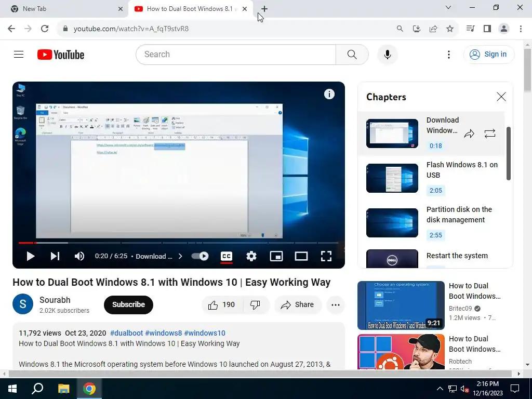Viewport: 532px width, 399px height.
Task: Seek on the video progress bar
Action: click(179, 243)
